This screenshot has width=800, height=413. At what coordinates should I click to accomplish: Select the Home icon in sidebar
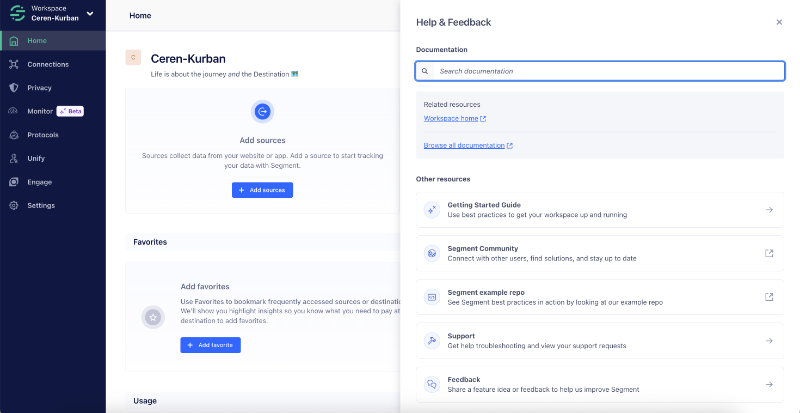[x=14, y=41]
